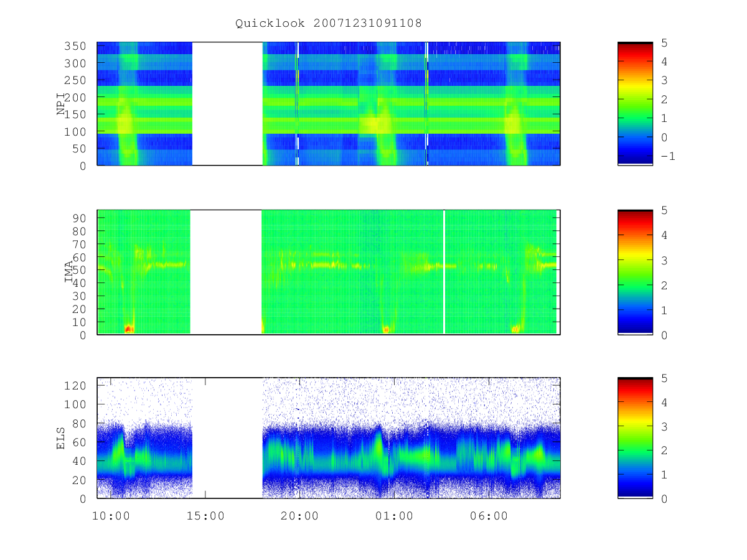Click the ELS spectrogram panel

[329, 438]
